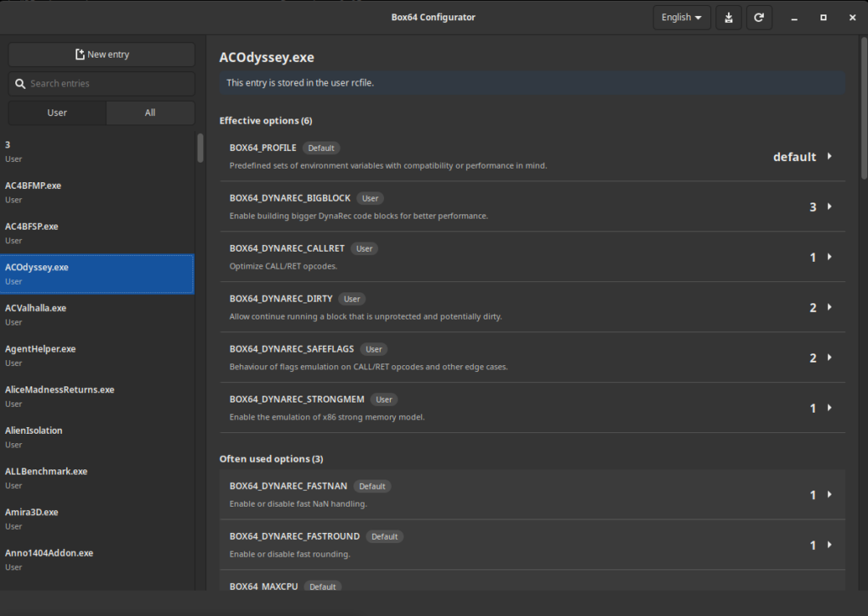Viewport: 868px width, 616px height.
Task: Create a New entry
Action: click(102, 54)
